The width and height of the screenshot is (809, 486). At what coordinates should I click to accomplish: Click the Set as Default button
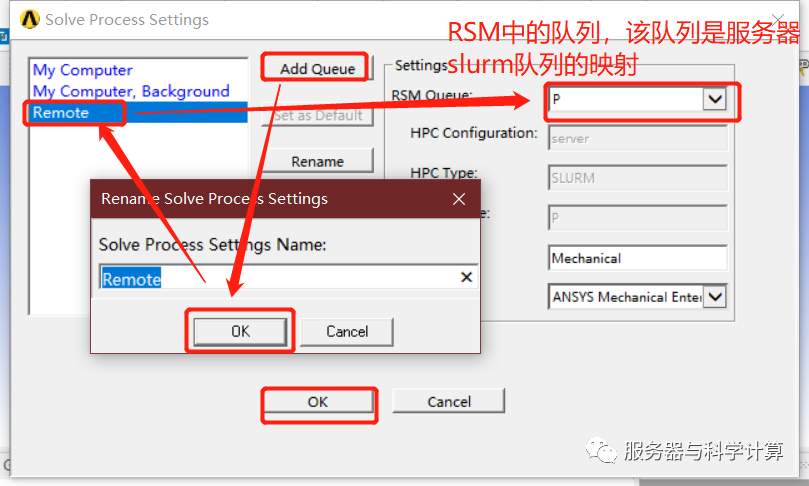(317, 116)
